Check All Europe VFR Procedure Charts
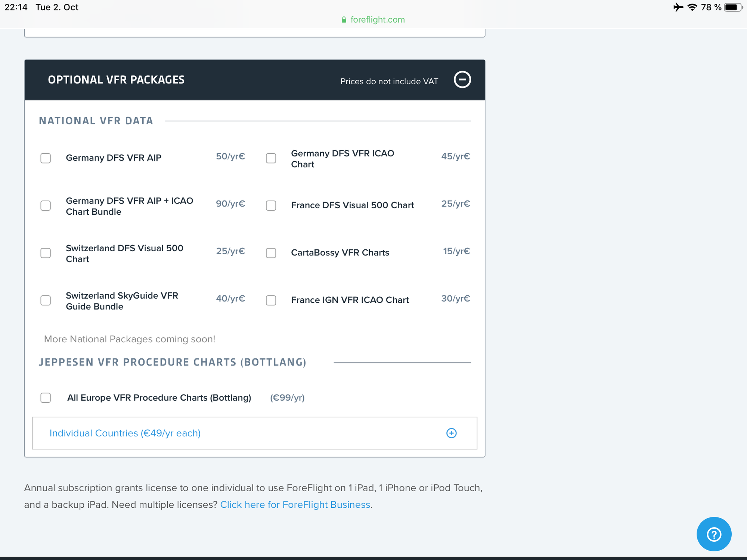The image size is (747, 560). point(46,398)
